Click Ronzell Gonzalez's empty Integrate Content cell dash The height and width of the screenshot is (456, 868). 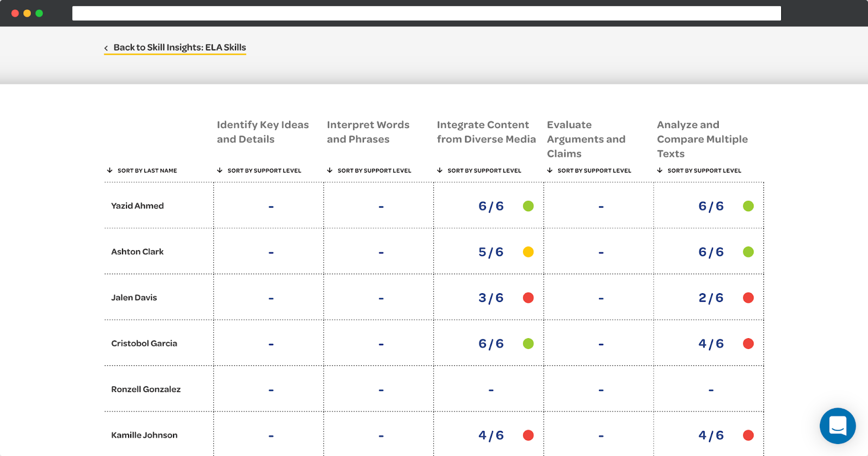[491, 390]
